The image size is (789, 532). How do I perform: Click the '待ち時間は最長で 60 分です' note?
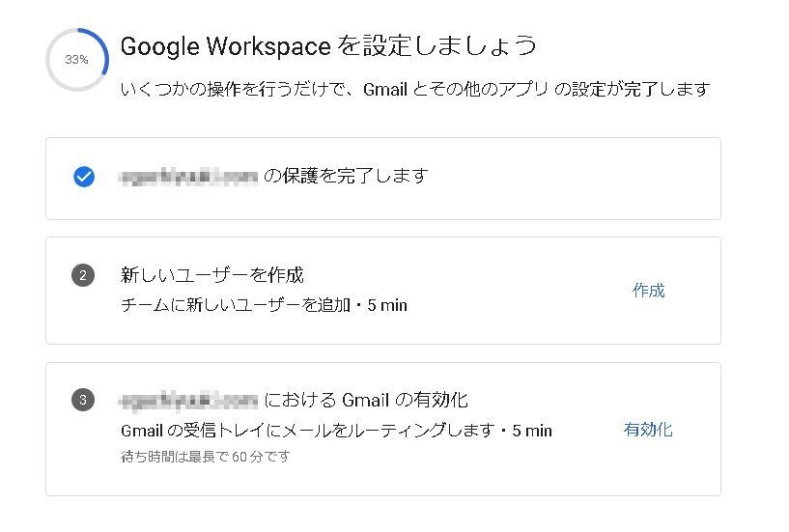tap(205, 457)
